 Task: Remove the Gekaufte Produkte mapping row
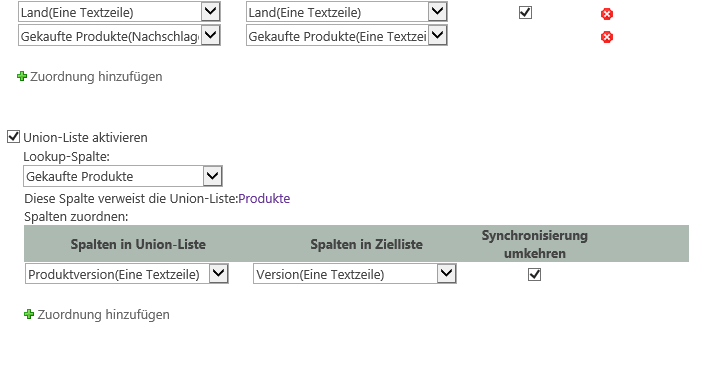pos(607,37)
